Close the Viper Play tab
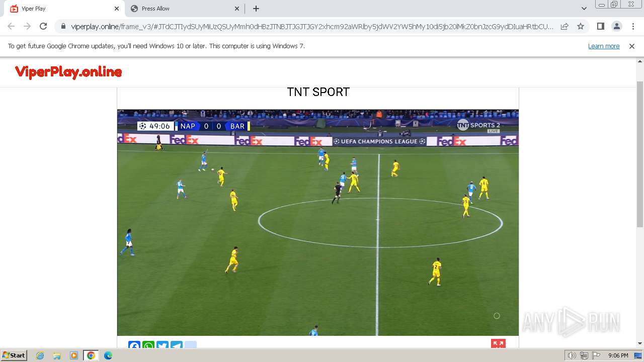The height and width of the screenshot is (362, 644). (x=117, y=9)
